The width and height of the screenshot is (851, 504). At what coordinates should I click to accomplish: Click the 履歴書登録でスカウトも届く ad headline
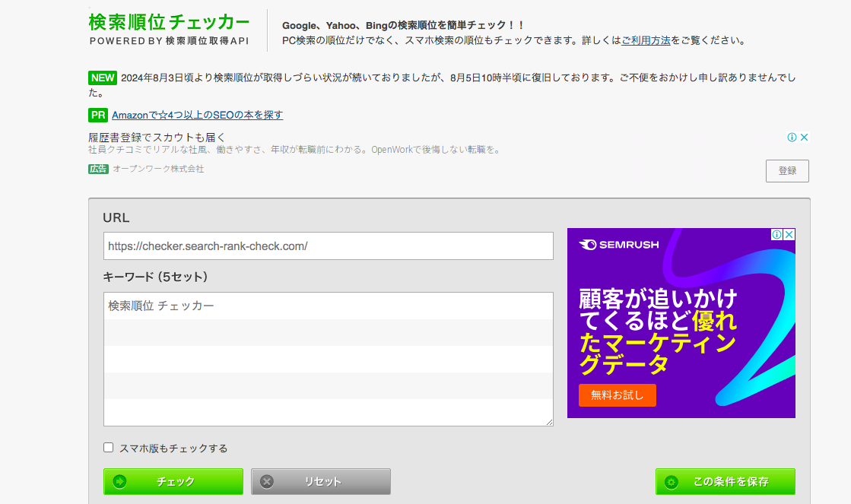point(157,138)
